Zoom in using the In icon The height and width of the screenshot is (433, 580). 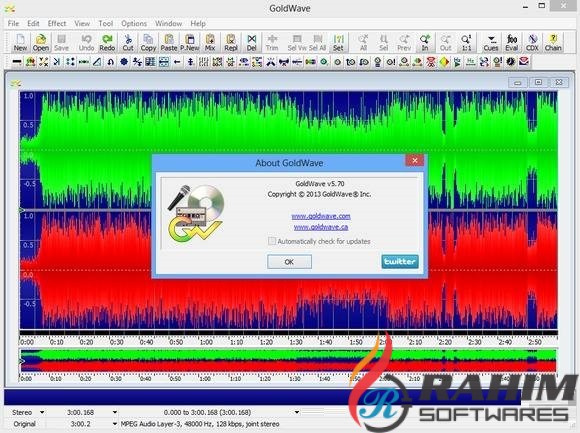click(425, 43)
